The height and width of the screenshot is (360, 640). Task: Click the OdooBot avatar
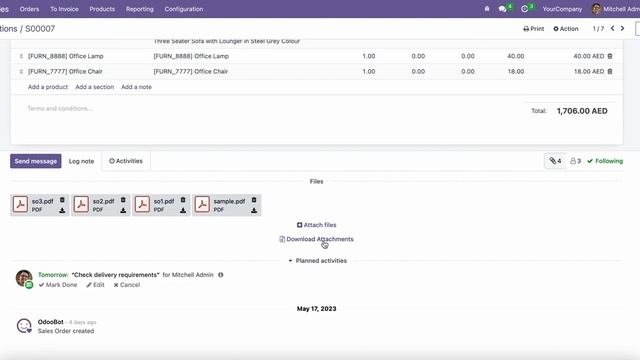pyautogui.click(x=24, y=326)
